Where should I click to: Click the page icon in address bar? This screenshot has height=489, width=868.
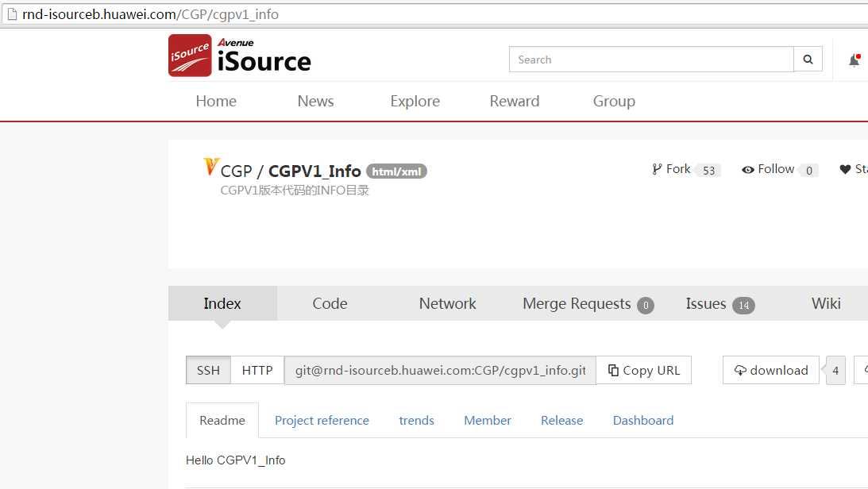(12, 13)
